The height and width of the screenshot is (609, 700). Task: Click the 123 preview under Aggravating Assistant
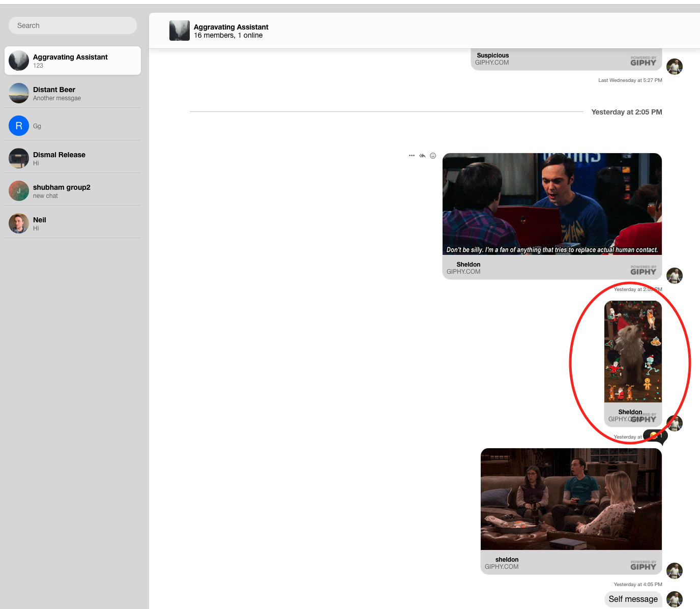(x=38, y=66)
